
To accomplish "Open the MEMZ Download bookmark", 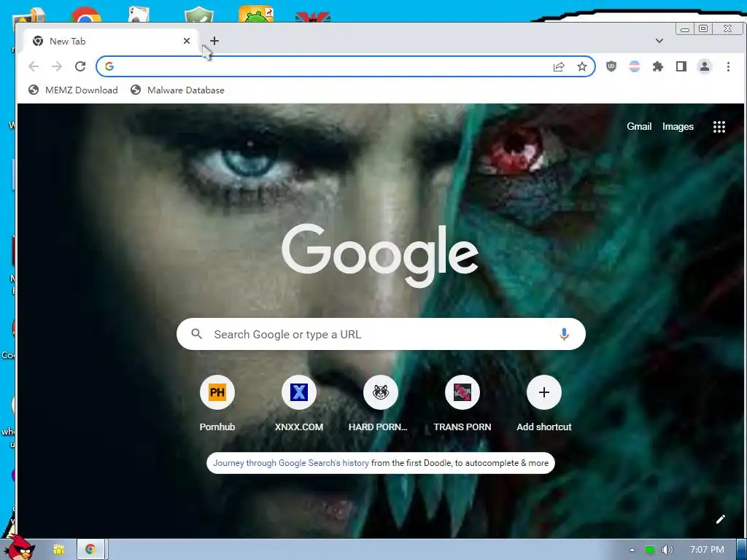I will point(73,90).
